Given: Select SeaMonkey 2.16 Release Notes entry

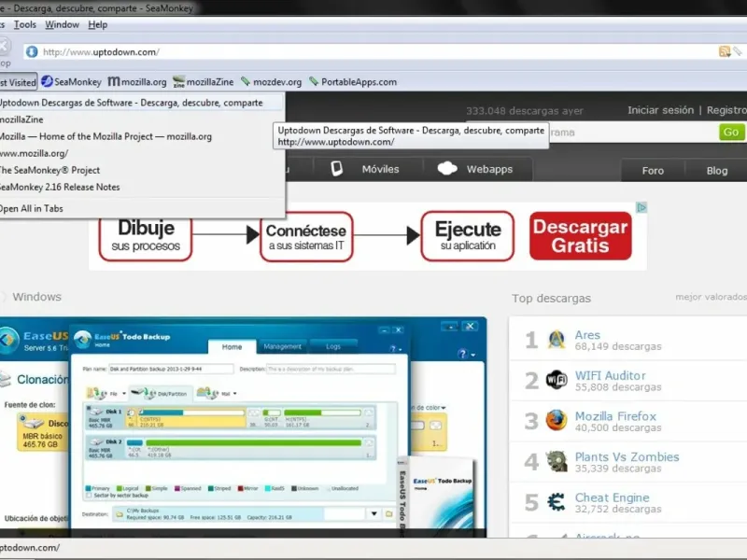Looking at the screenshot, I should click(142, 188).
